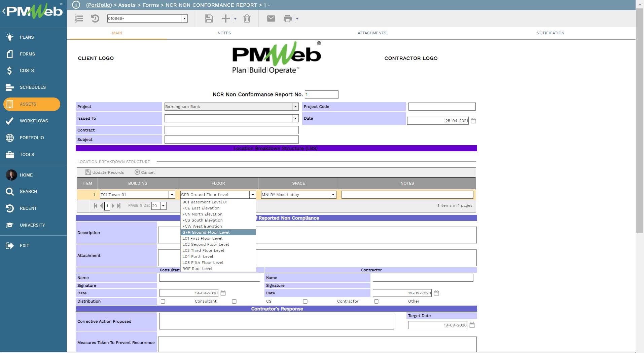644x353 pixels.
Task: Click the history revert icon in toolbar
Action: [95, 18]
